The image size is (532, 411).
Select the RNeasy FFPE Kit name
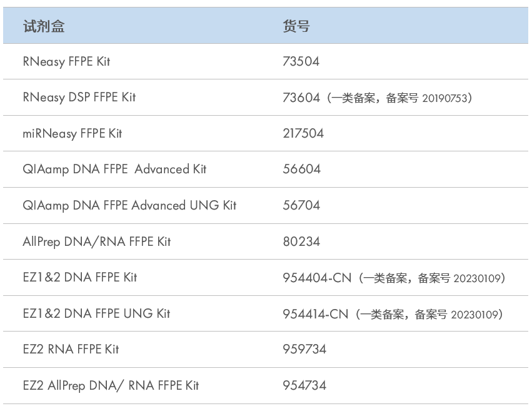[66, 61]
